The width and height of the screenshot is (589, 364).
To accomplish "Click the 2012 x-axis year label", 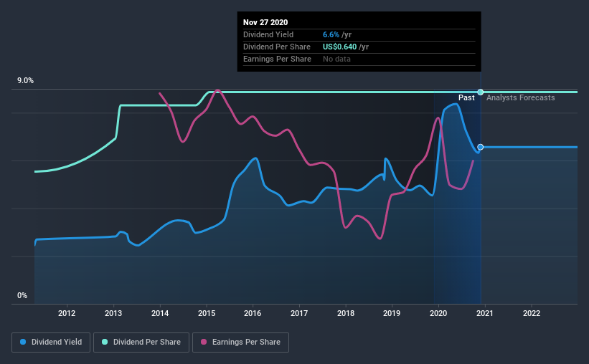I will coord(67,313).
